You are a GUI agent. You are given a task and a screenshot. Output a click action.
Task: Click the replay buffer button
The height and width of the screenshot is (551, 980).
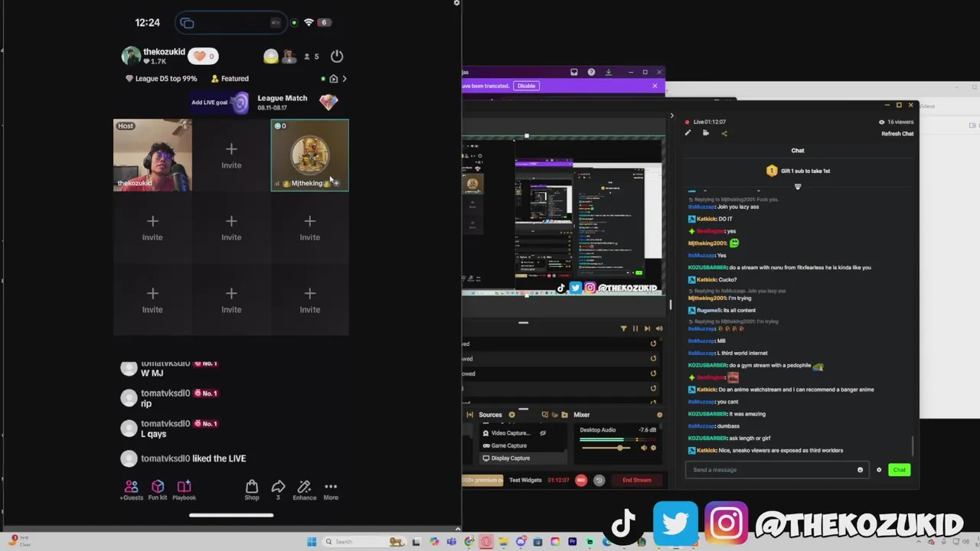[599, 480]
